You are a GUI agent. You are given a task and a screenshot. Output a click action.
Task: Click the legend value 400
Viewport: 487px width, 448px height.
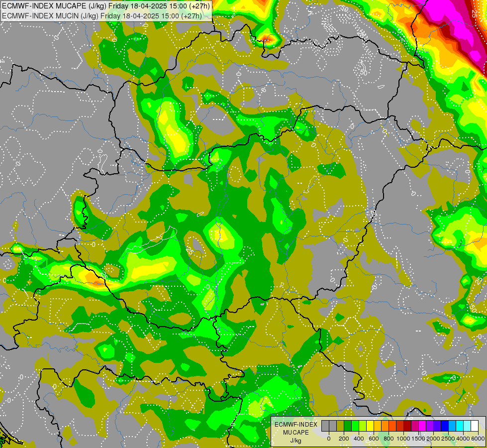coord(359,439)
